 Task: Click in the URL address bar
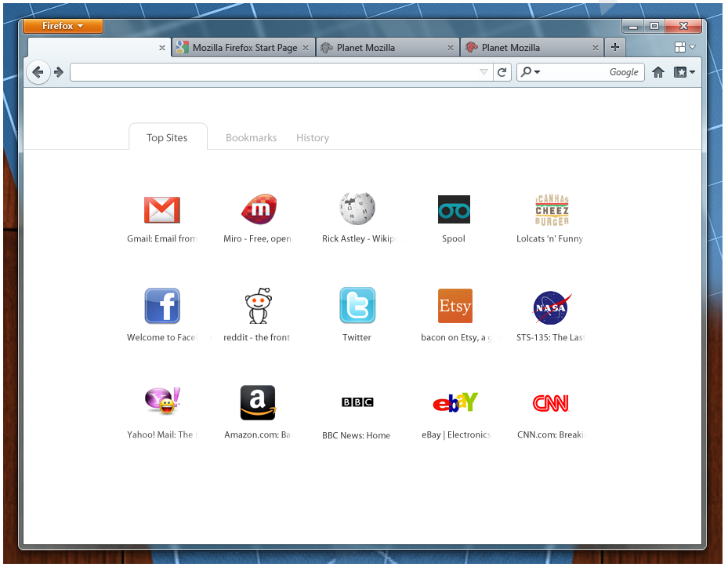[x=274, y=72]
